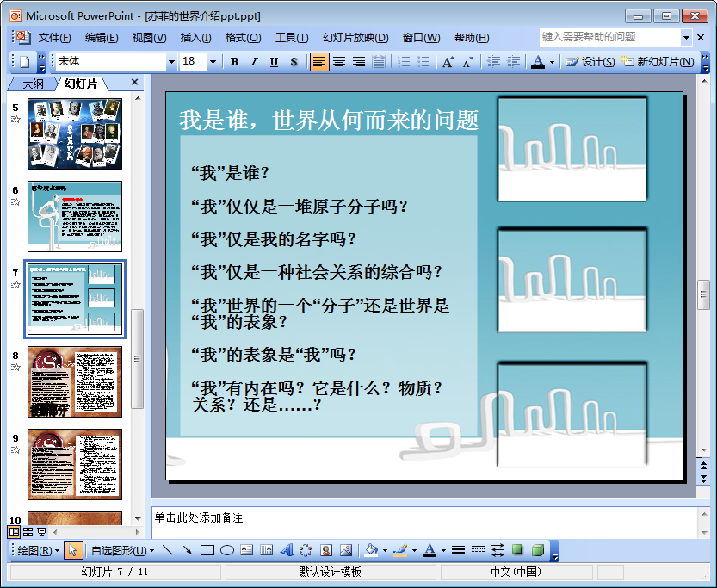The height and width of the screenshot is (588, 717).
Task: Open the 格式(O) menu
Action: (244, 38)
